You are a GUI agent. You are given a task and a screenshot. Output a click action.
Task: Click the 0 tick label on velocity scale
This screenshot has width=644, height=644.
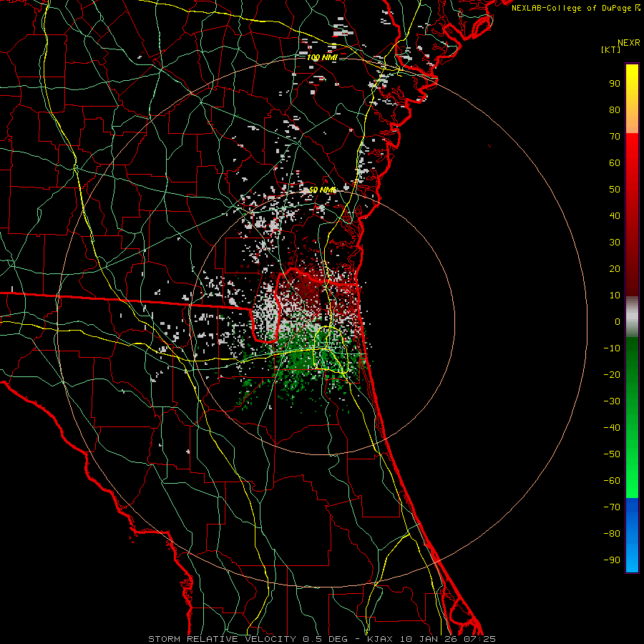(618, 322)
